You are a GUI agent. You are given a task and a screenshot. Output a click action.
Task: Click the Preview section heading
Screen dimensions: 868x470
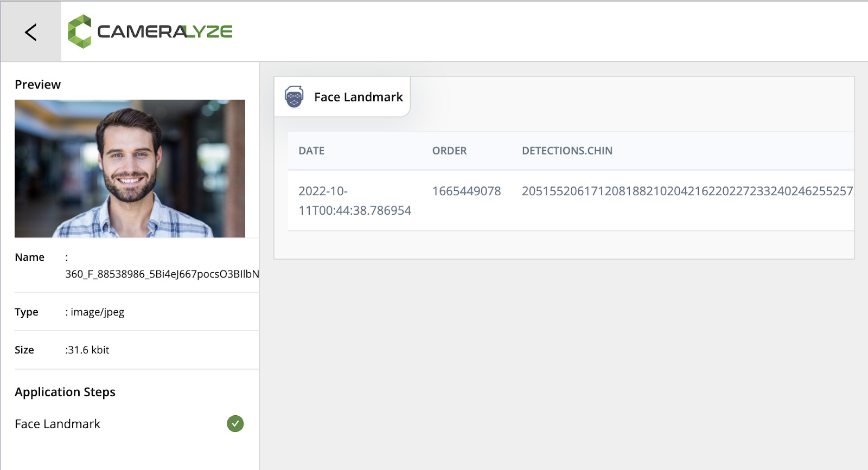click(38, 85)
